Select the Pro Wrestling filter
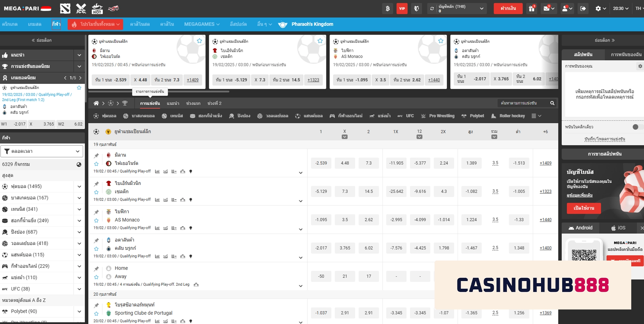 438,116
